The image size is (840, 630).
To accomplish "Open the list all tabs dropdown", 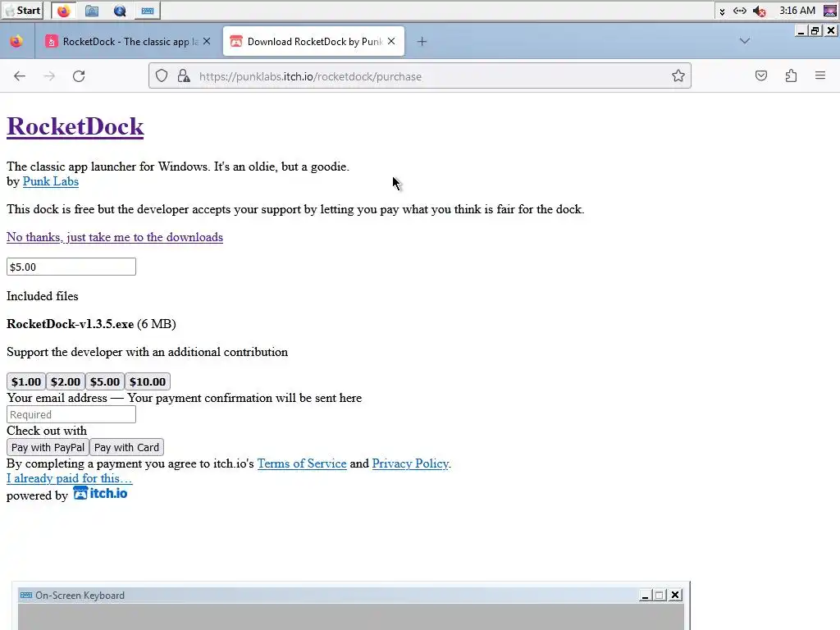I will tap(745, 41).
